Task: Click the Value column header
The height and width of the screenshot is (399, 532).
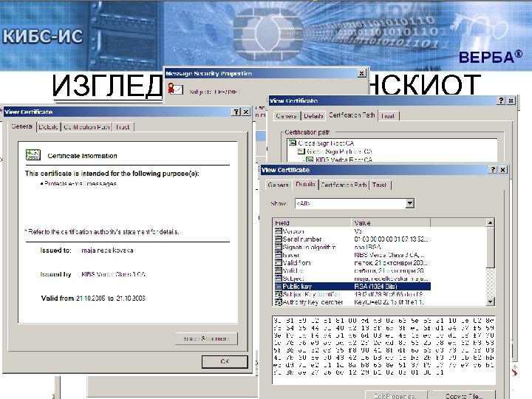Action: click(391, 222)
